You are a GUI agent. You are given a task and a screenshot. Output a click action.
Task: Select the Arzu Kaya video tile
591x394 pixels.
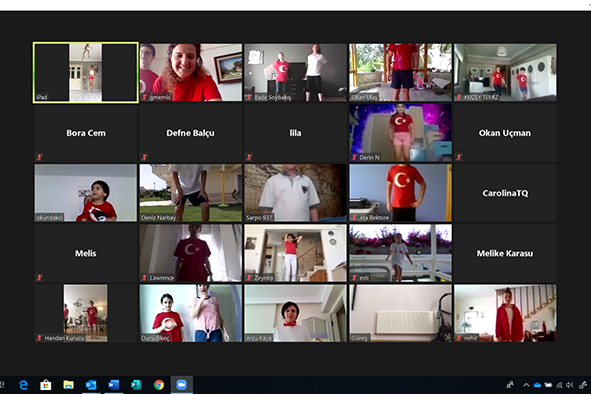point(296,313)
